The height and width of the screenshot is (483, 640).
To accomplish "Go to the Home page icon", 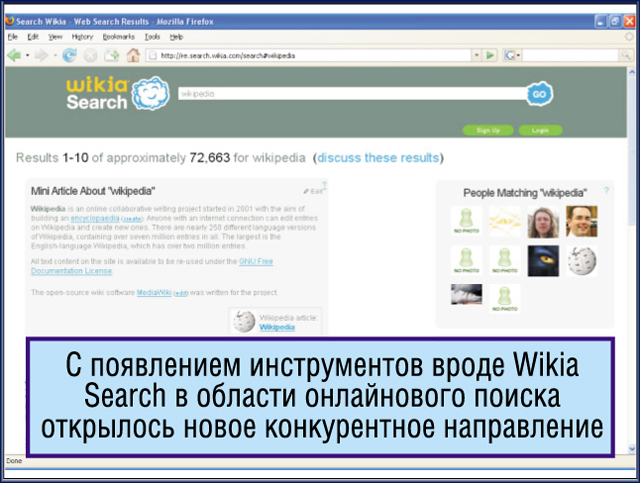I will coord(133,55).
